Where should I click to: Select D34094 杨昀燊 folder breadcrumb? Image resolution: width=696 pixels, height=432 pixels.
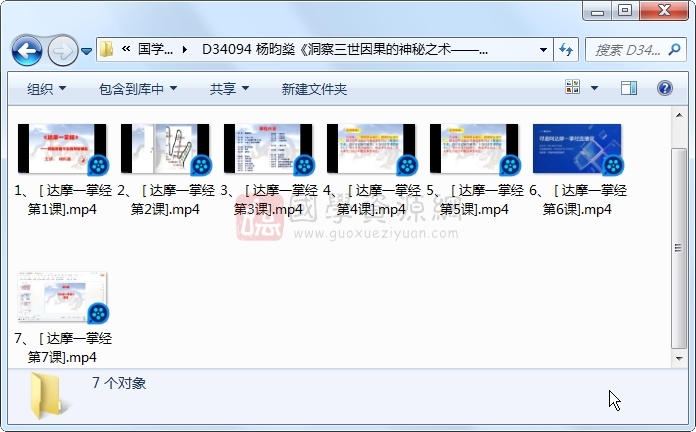(345, 49)
